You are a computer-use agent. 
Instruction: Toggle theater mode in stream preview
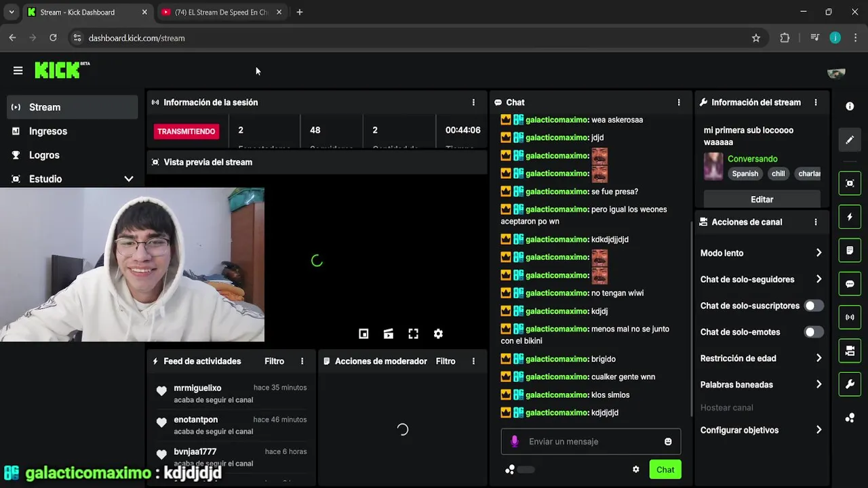[x=389, y=333]
